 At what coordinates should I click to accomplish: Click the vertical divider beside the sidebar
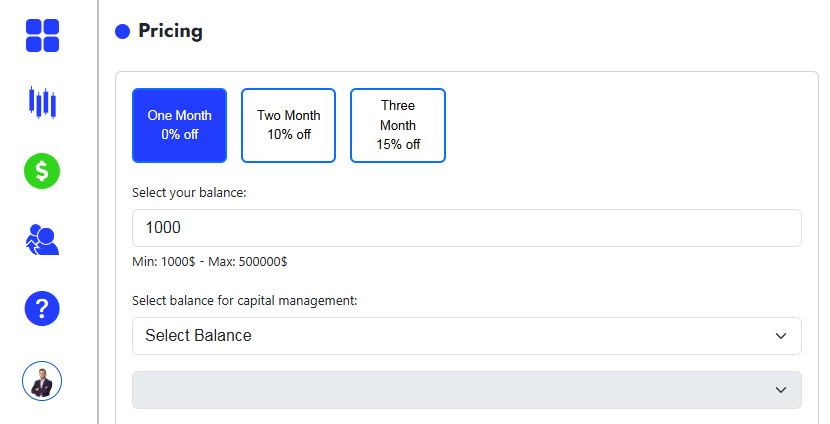pyautogui.click(x=98, y=212)
